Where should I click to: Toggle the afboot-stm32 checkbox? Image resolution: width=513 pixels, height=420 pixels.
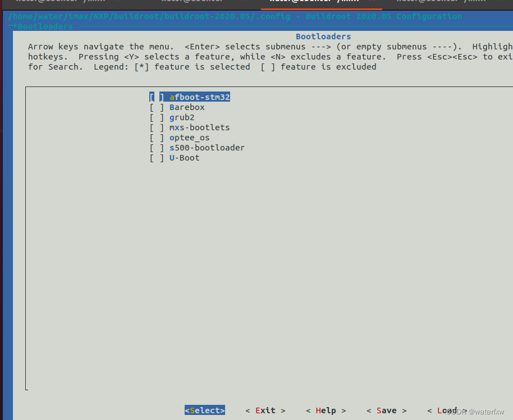(157, 97)
